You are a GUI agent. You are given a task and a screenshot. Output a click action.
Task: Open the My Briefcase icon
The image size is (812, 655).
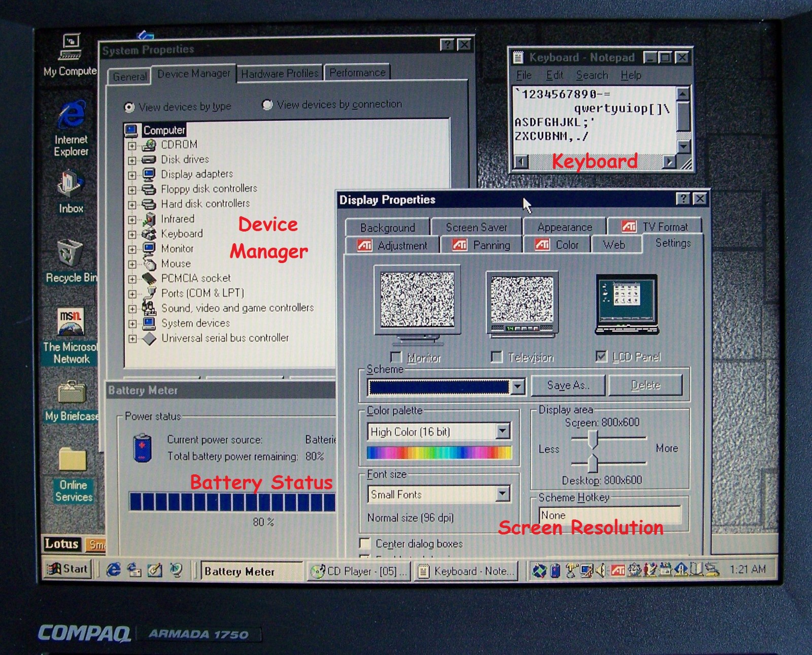point(72,401)
